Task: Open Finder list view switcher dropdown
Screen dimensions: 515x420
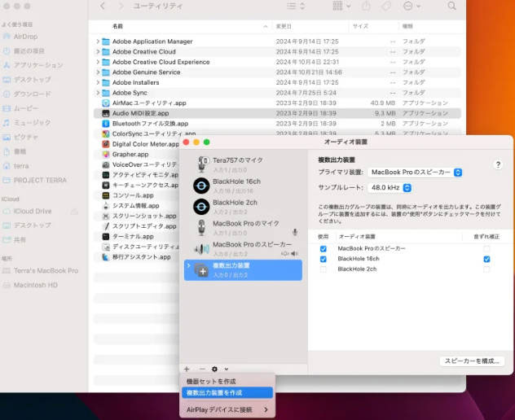Action: point(296,6)
